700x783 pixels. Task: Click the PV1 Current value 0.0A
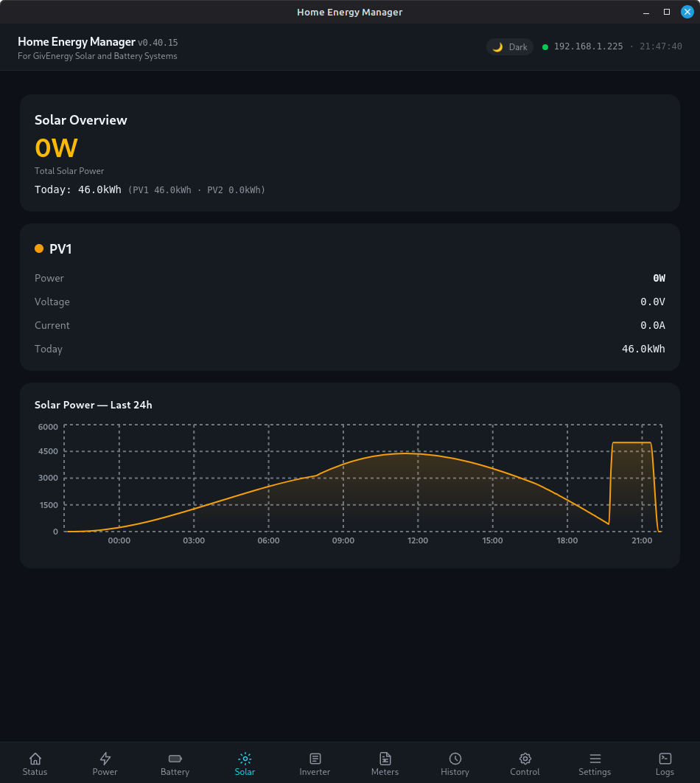[x=653, y=325]
